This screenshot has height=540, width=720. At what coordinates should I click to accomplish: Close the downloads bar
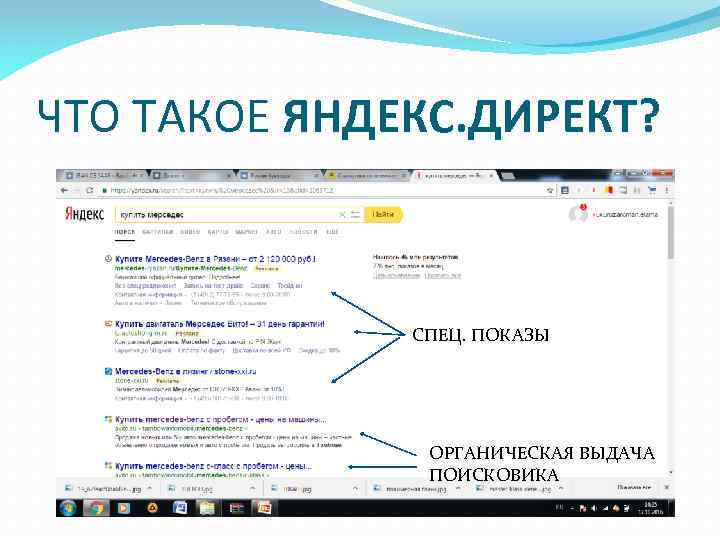click(x=667, y=487)
